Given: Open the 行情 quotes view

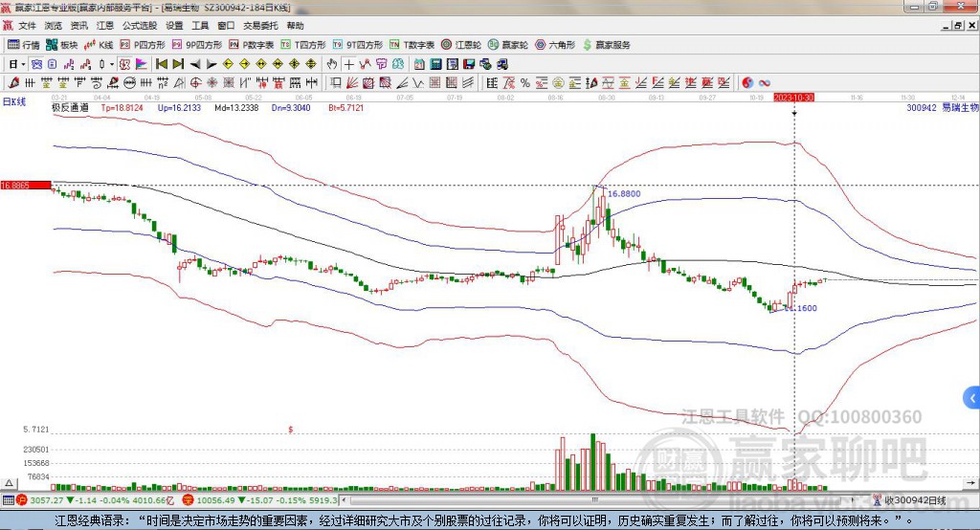Looking at the screenshot, I should 23,45.
